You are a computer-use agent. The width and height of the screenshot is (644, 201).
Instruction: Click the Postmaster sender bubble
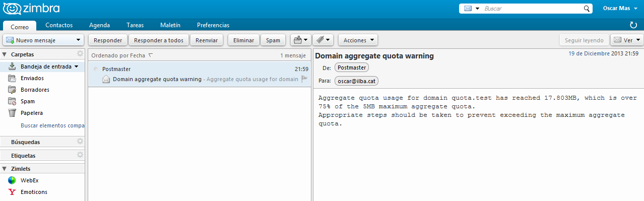point(352,68)
